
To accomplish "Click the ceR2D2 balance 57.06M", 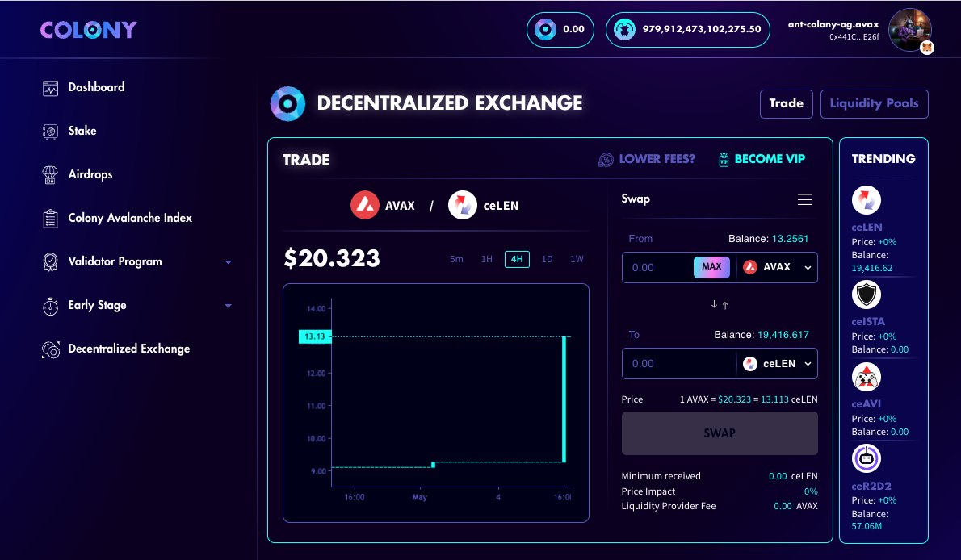I will click(867, 526).
